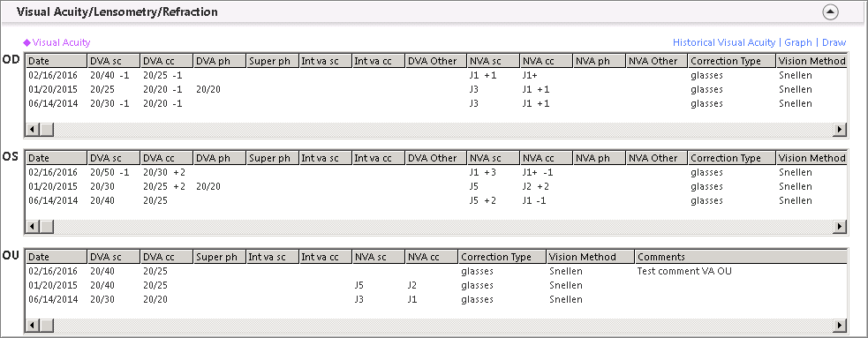Click the OD Correction Type column header

[732, 61]
